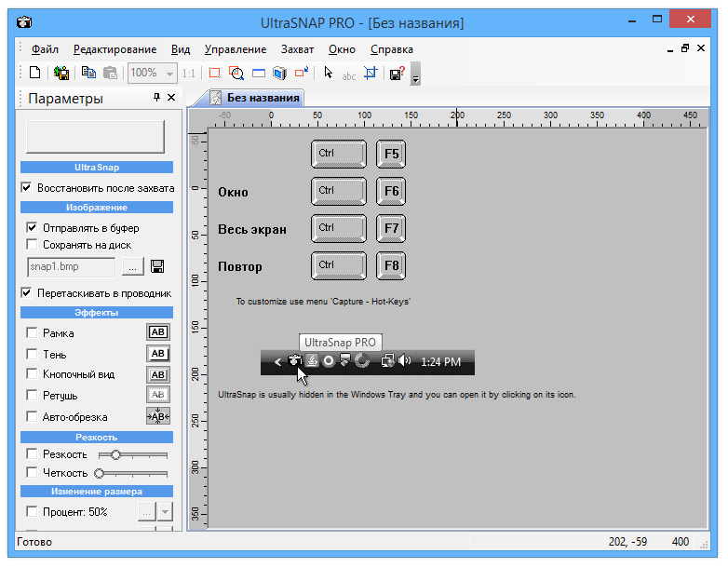Viewport: 728px width, 581px height.
Task: Enable the Тень effect checkbox
Action: [x=32, y=354]
